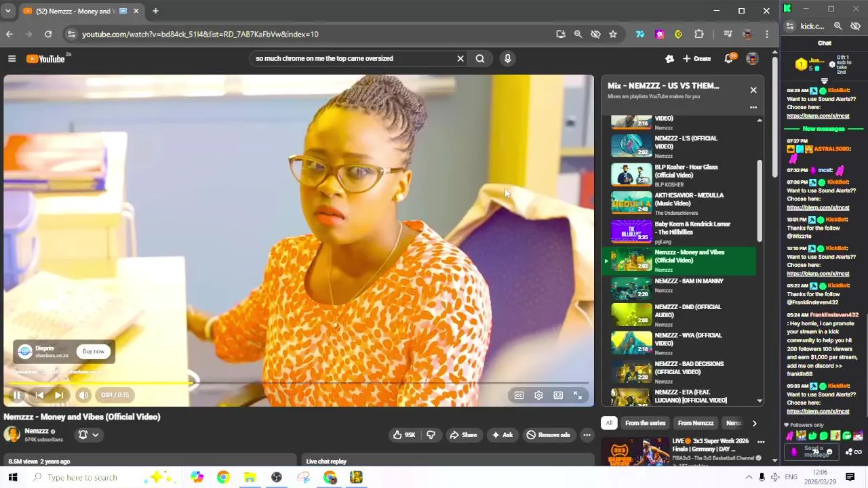
Task: Click New messages divider in Kick chat
Action: point(823,129)
